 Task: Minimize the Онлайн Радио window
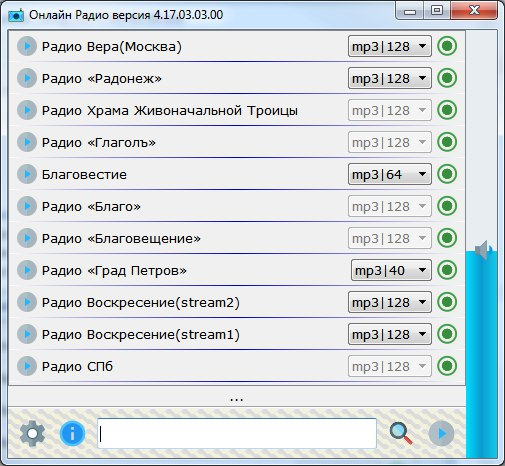click(410, 11)
